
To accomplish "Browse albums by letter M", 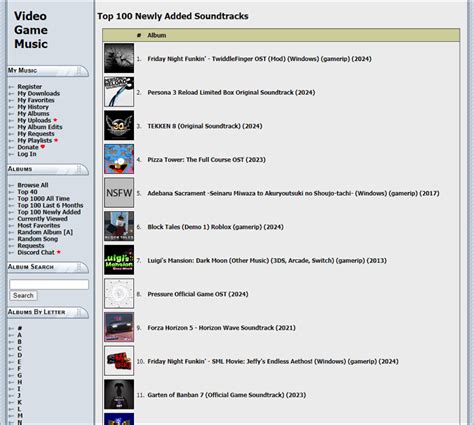I will tap(20, 416).
